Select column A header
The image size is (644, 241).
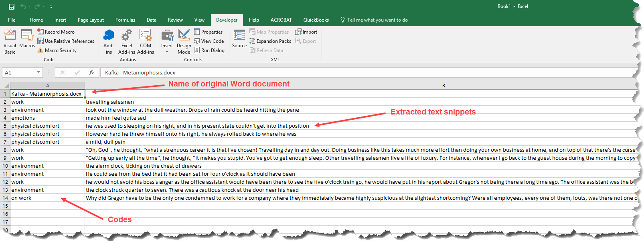pyautogui.click(x=47, y=85)
